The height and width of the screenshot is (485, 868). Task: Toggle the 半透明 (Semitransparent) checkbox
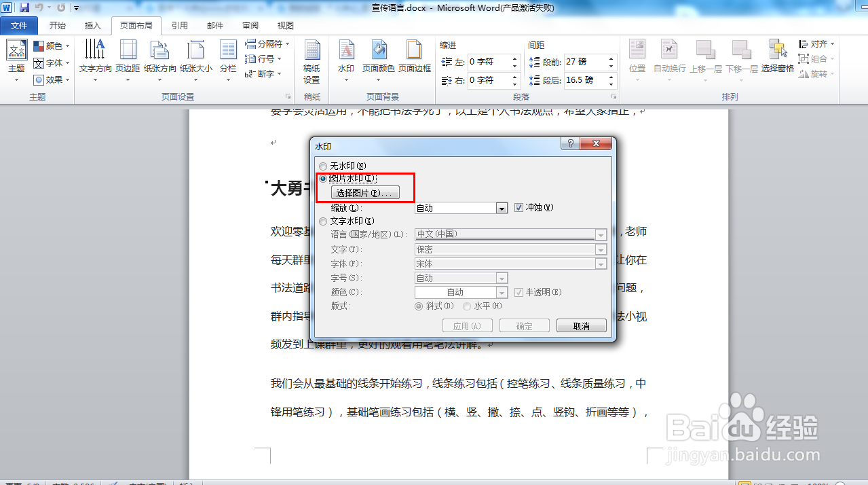click(519, 291)
